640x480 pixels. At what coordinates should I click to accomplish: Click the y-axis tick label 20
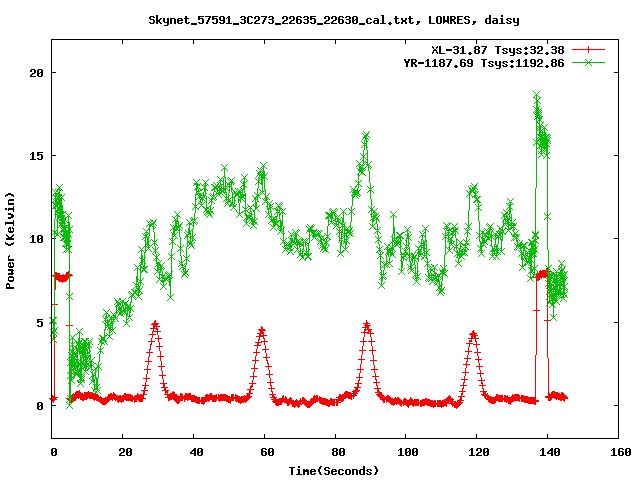(36, 73)
